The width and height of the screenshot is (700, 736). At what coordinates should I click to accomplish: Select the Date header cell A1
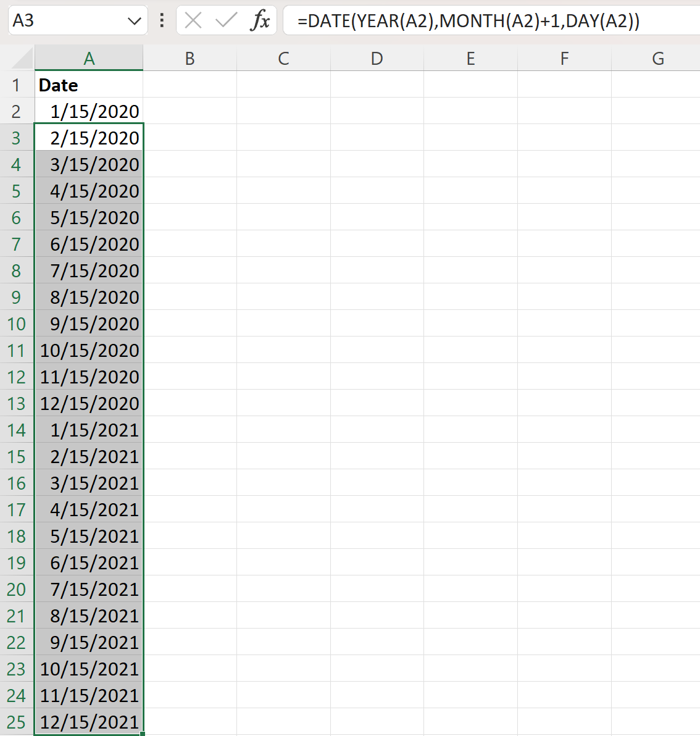(89, 85)
